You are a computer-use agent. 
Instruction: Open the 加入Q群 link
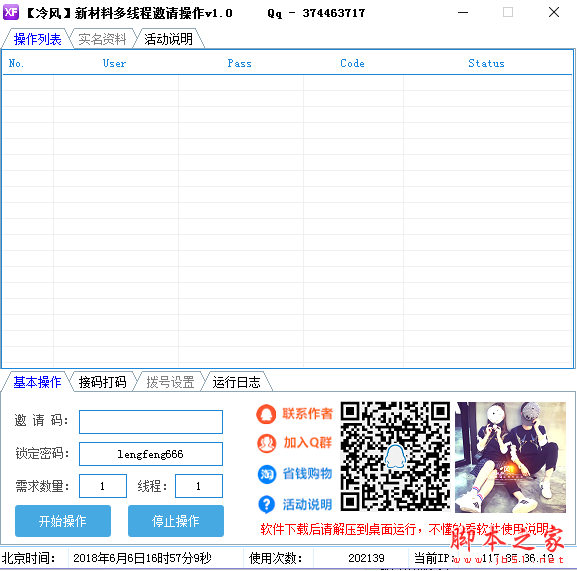click(308, 443)
